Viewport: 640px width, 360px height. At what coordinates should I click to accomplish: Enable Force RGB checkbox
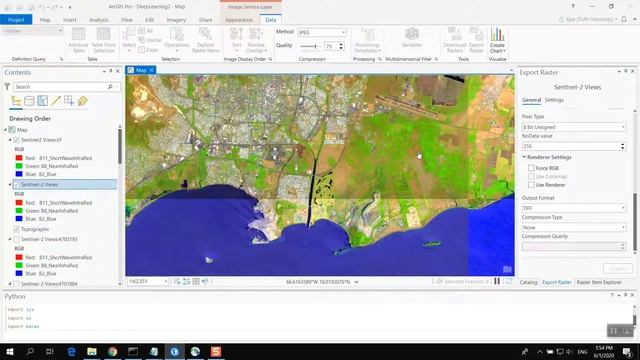531,168
